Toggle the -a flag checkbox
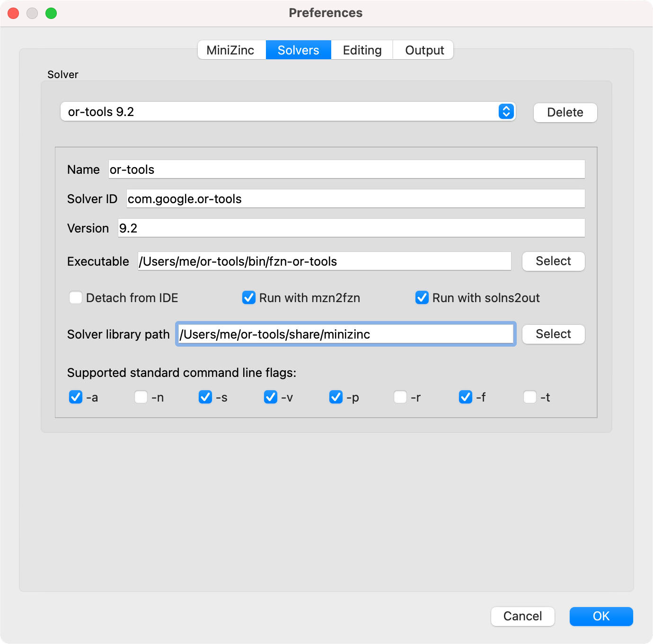Viewport: 653px width, 644px height. pos(76,397)
